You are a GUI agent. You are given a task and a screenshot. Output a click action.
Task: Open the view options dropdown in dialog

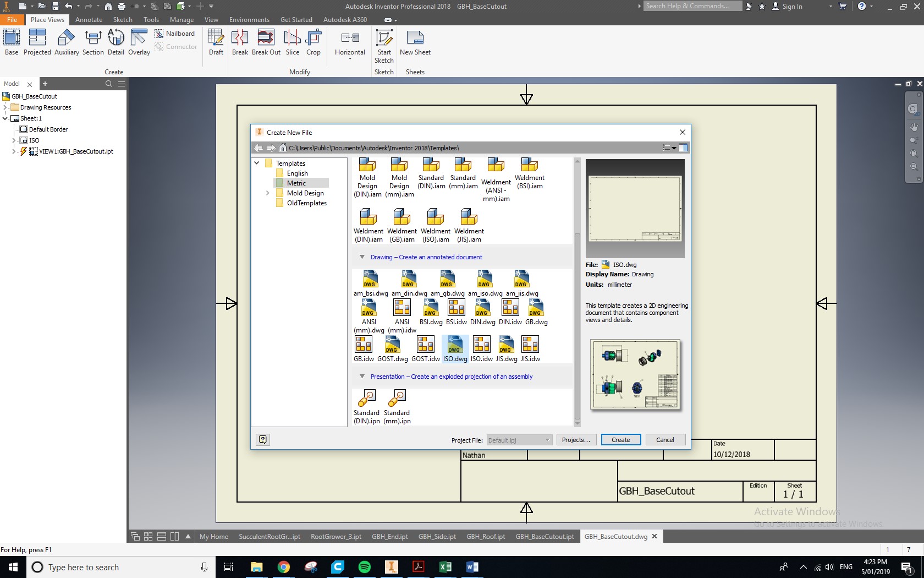(x=669, y=148)
